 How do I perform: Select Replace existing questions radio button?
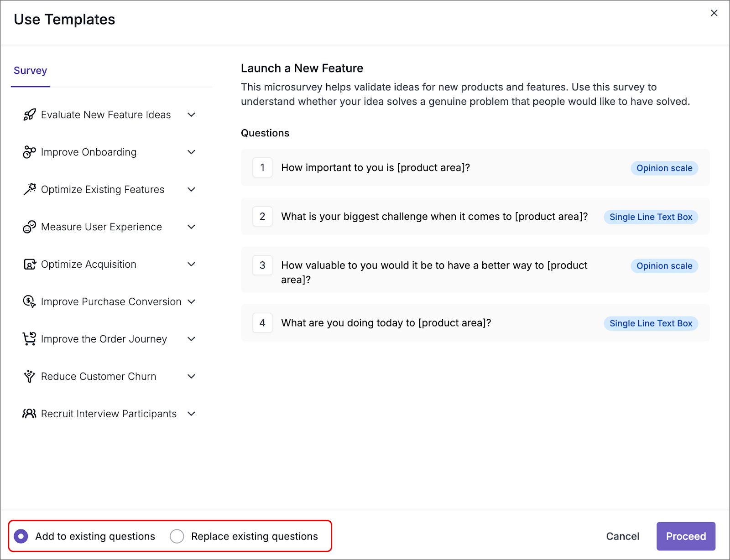(x=177, y=536)
